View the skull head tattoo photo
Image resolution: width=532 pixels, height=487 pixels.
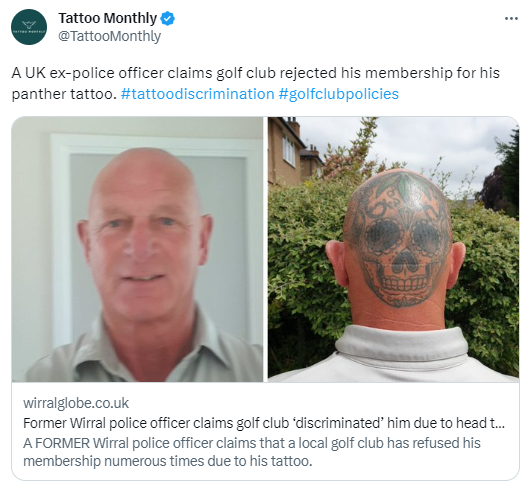(394, 248)
